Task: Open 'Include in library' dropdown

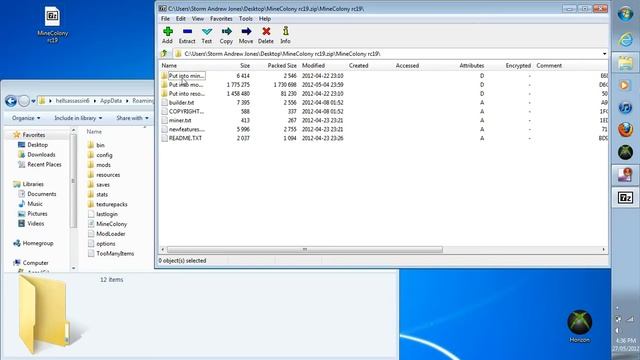Action: (x=78, y=118)
